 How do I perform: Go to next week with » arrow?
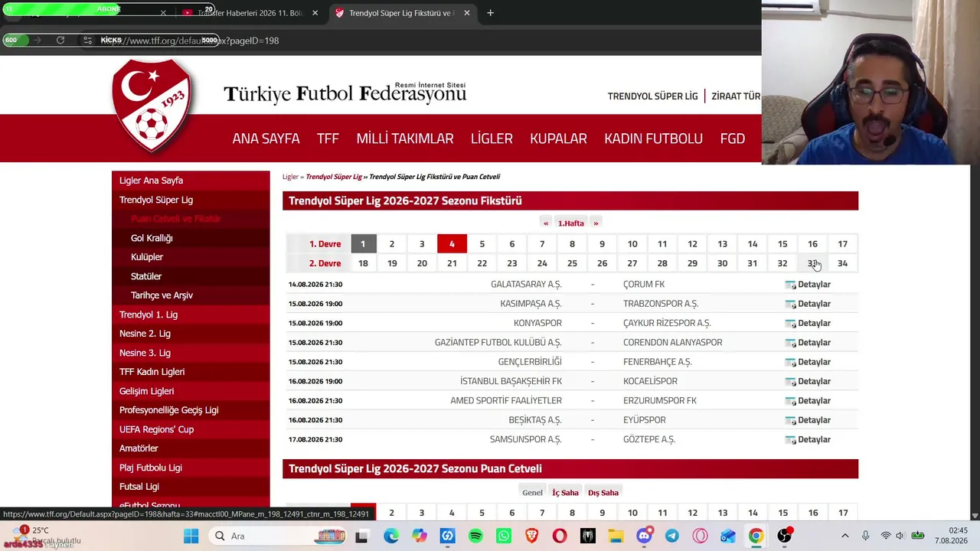click(x=596, y=223)
